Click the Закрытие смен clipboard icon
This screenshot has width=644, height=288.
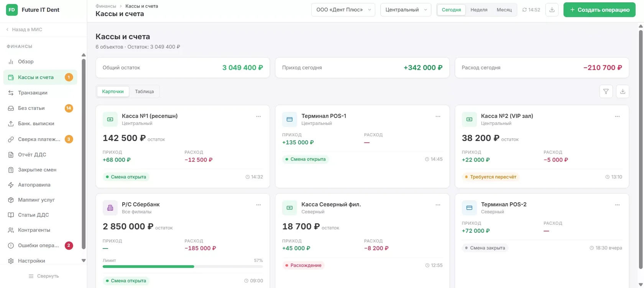pyautogui.click(x=11, y=170)
